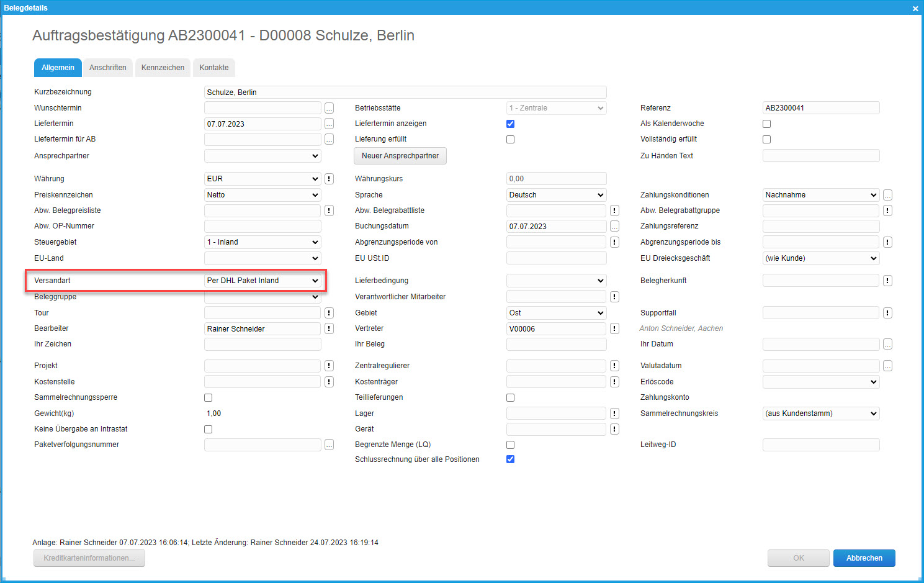Open date picker next to Liefertermin field
This screenshot has height=583, width=924.
329,124
